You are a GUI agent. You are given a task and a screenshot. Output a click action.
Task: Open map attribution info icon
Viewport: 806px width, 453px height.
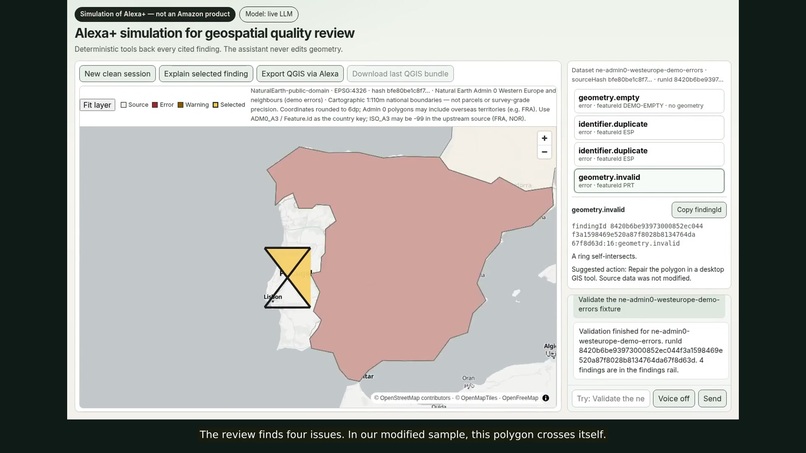(x=546, y=398)
